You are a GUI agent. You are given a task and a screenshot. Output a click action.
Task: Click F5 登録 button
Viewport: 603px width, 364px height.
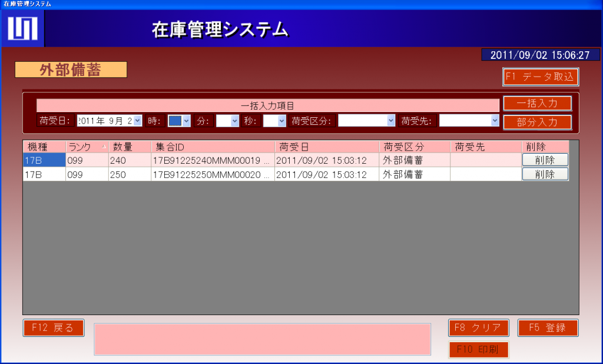548,328
